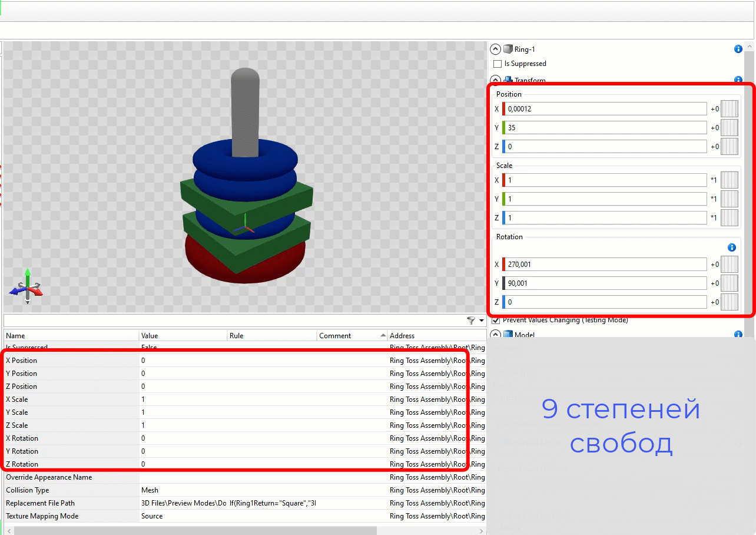Screen dimensions: 756x535
Task: Open the filter dropdown arrow beside the funnel
Action: pyautogui.click(x=482, y=321)
